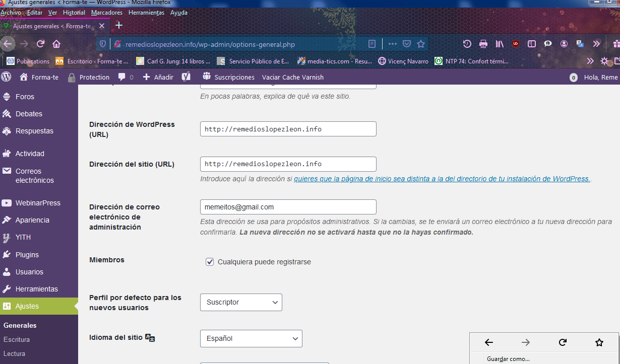The image size is (620, 364).
Task: Open a new browser tab
Action: [119, 25]
